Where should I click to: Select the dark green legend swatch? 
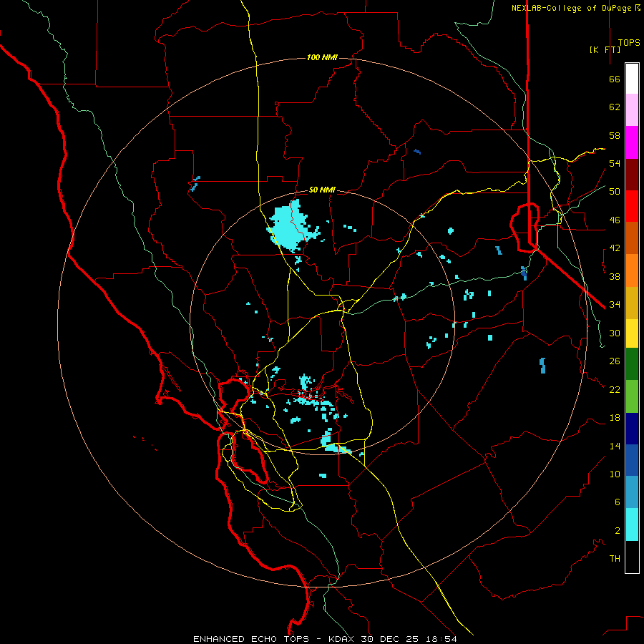coord(632,364)
